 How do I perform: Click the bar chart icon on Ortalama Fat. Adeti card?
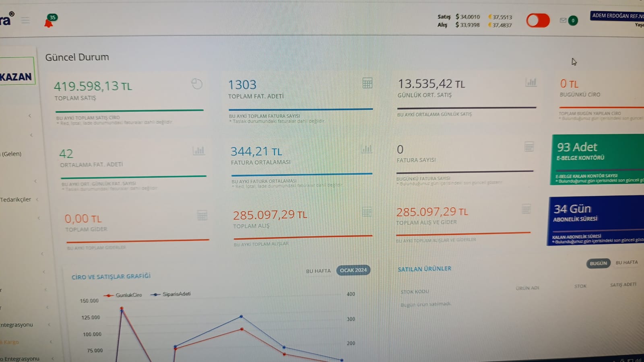[198, 151]
